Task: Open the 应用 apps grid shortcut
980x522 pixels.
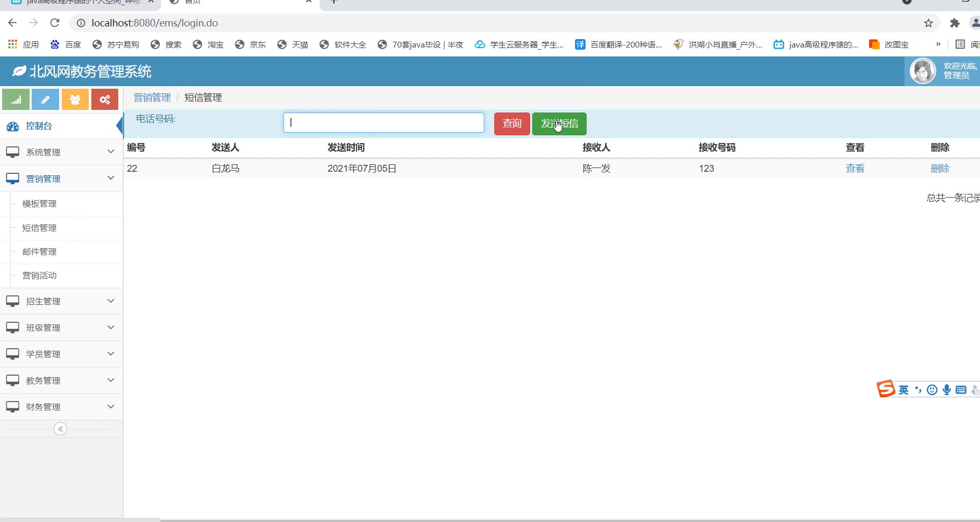Action: 23,44
